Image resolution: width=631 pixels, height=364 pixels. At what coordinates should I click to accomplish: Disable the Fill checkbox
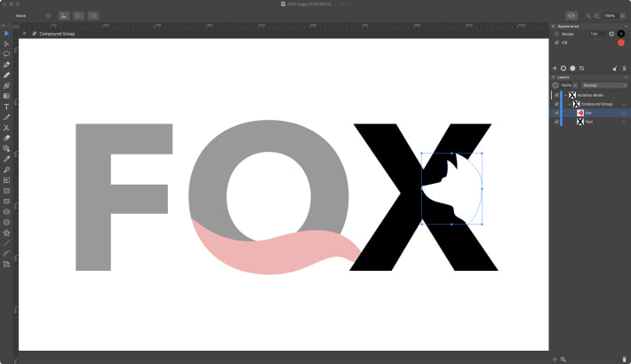click(x=557, y=43)
